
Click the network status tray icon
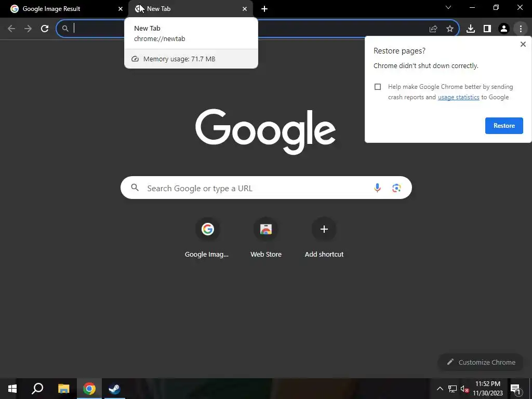tap(453, 389)
